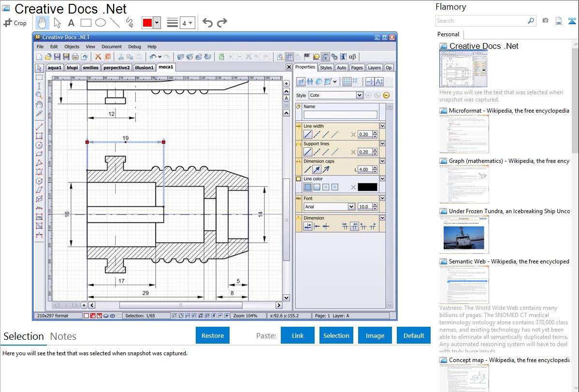Switch to the Layers panel tab

pyautogui.click(x=374, y=68)
